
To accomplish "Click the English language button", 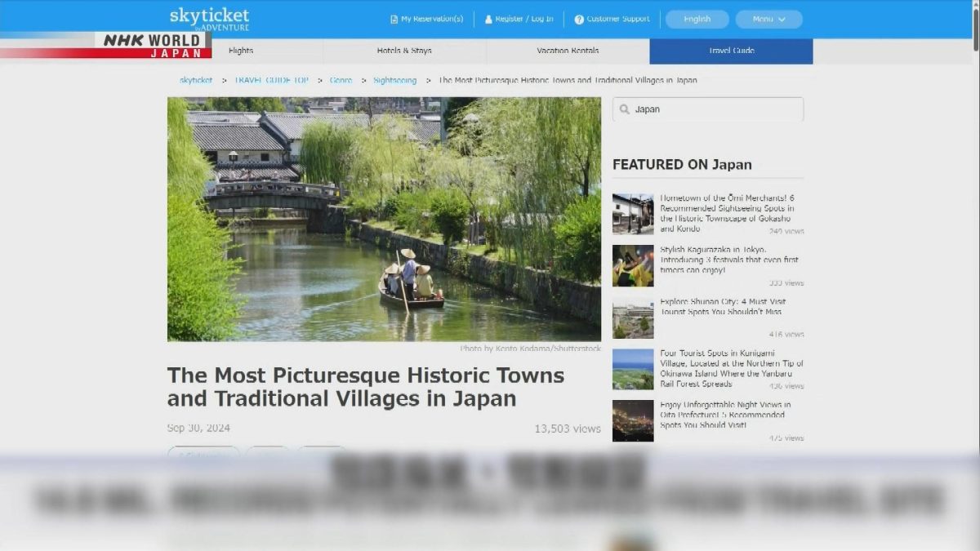I will click(697, 19).
